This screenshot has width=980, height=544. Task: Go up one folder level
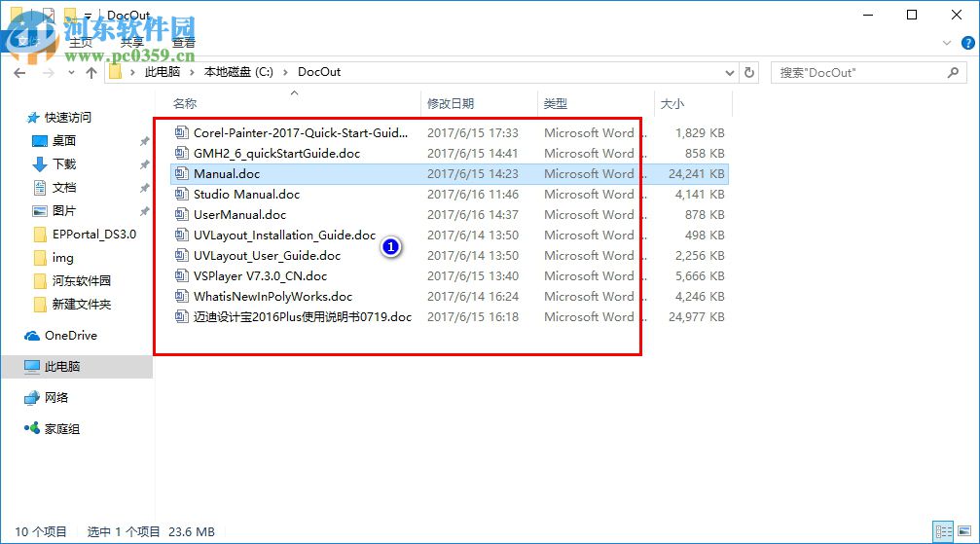[91, 73]
